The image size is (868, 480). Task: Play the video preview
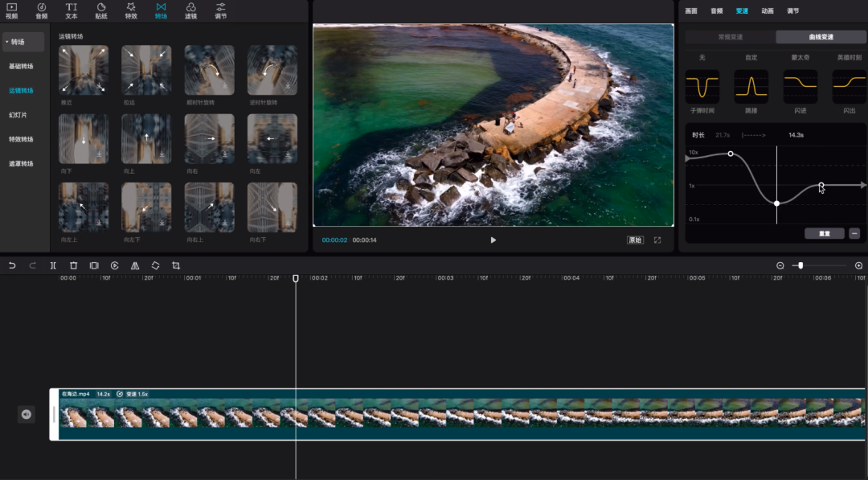pos(493,240)
